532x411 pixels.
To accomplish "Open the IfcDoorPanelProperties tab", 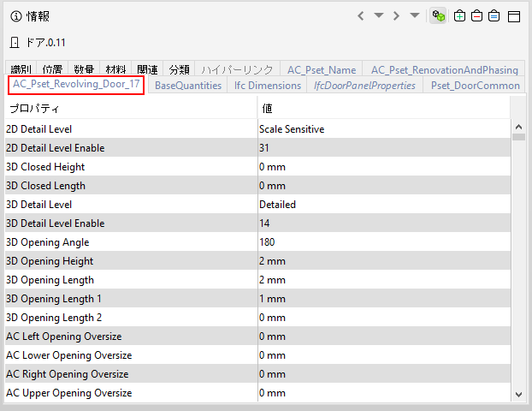I will click(x=364, y=86).
